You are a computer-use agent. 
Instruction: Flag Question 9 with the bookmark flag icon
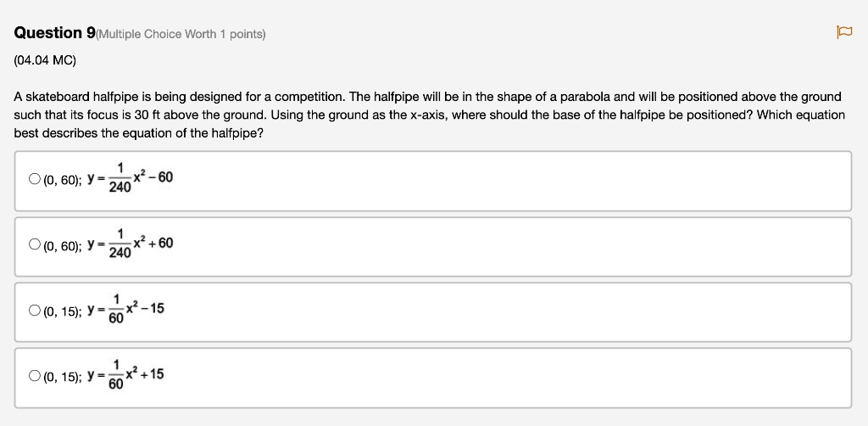843,33
